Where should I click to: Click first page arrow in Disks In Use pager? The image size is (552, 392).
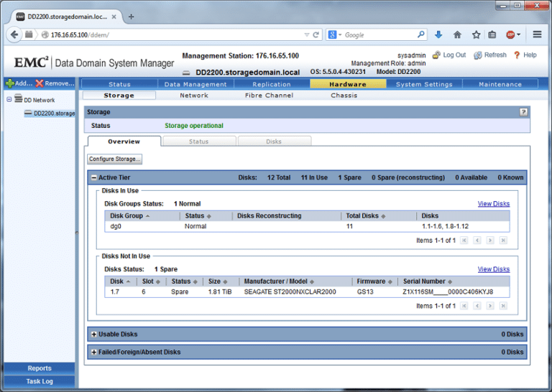[464, 241]
